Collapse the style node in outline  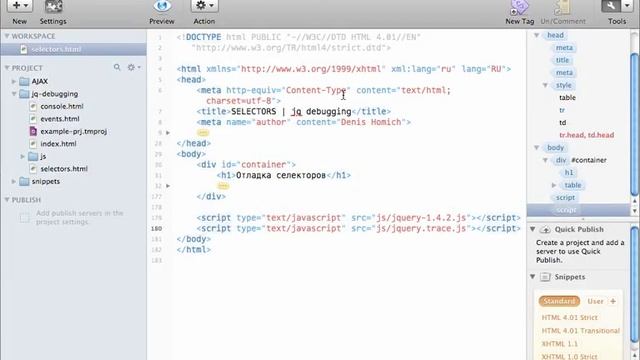[545, 85]
